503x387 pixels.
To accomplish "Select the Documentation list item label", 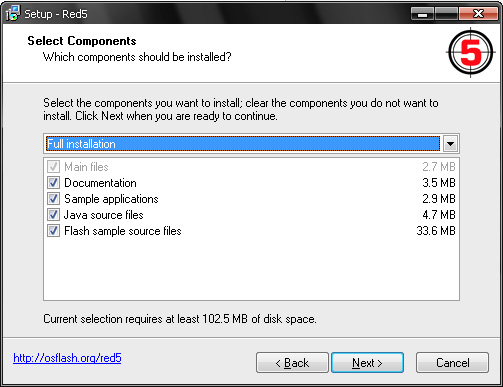I will point(100,183).
